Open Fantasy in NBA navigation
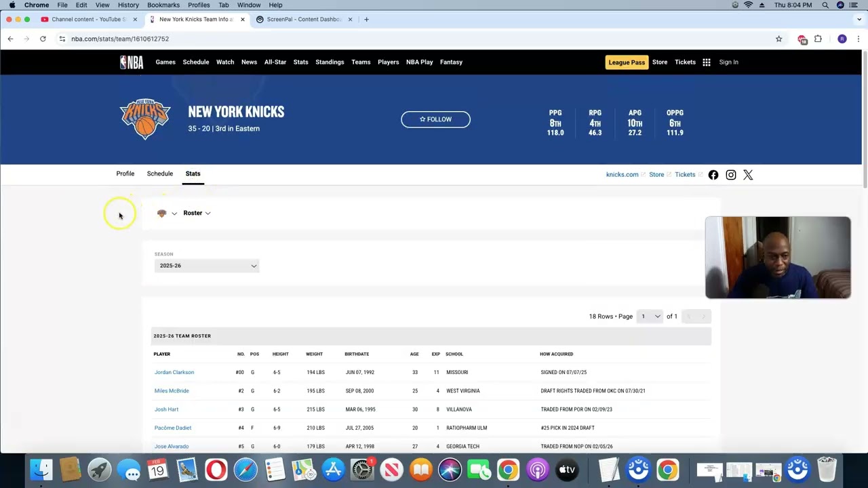The image size is (868, 488). point(451,62)
